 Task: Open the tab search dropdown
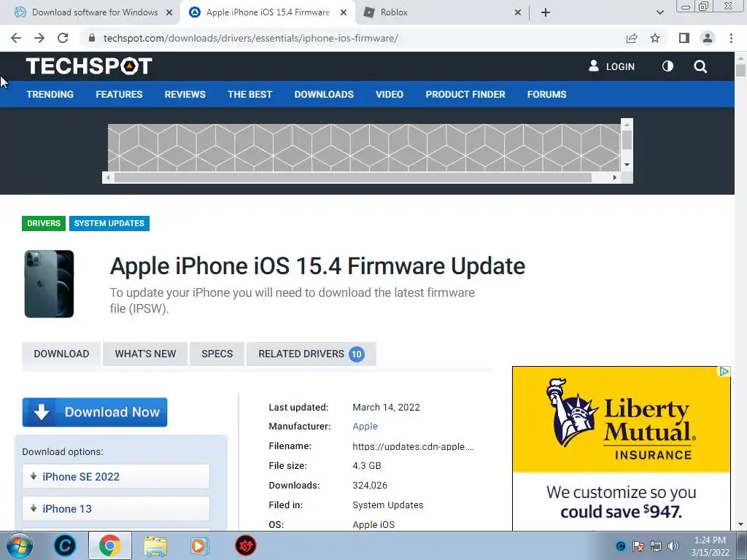[x=659, y=12]
